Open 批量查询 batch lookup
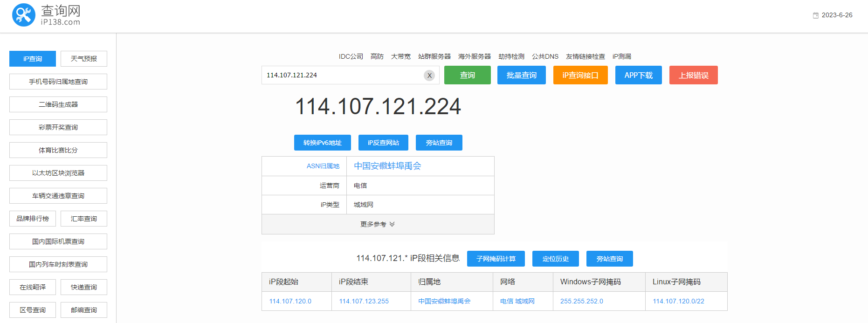 click(521, 75)
